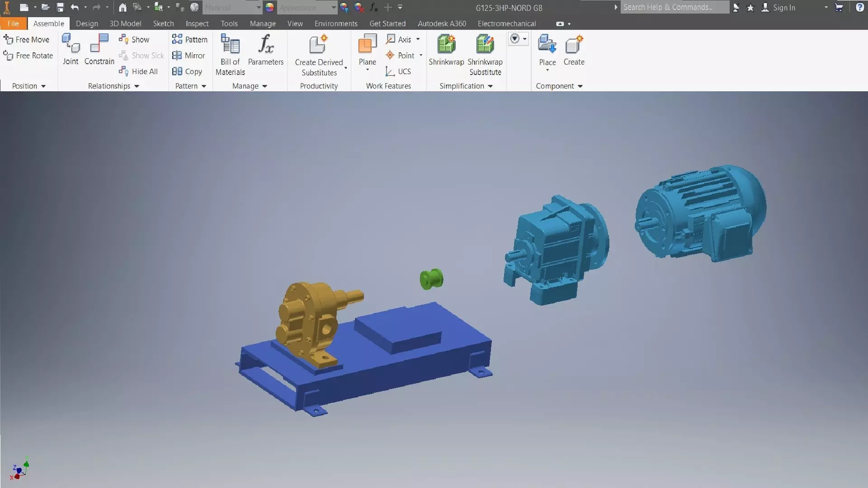Click the Adjust appearance icon
Screen dimensions: 868x488
pyautogui.click(x=344, y=7)
